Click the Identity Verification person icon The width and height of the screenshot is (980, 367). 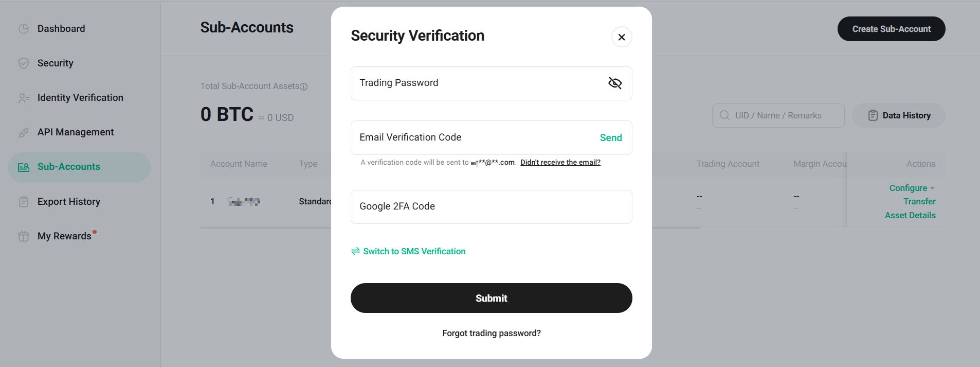pos(24,98)
